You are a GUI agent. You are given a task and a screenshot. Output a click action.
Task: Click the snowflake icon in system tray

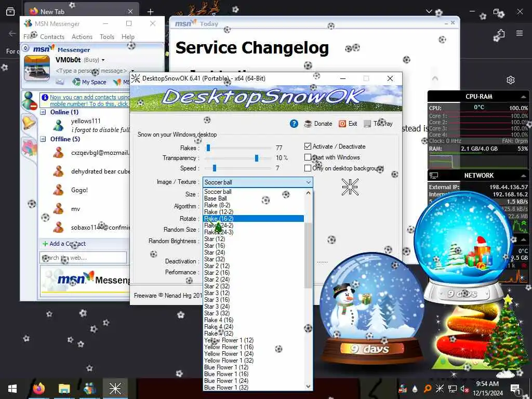point(440,389)
